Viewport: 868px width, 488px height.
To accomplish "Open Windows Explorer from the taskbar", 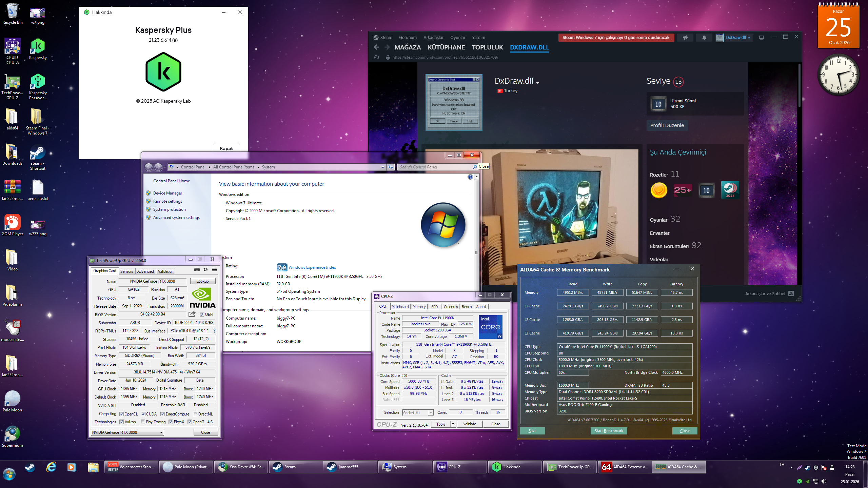I will tap(93, 467).
